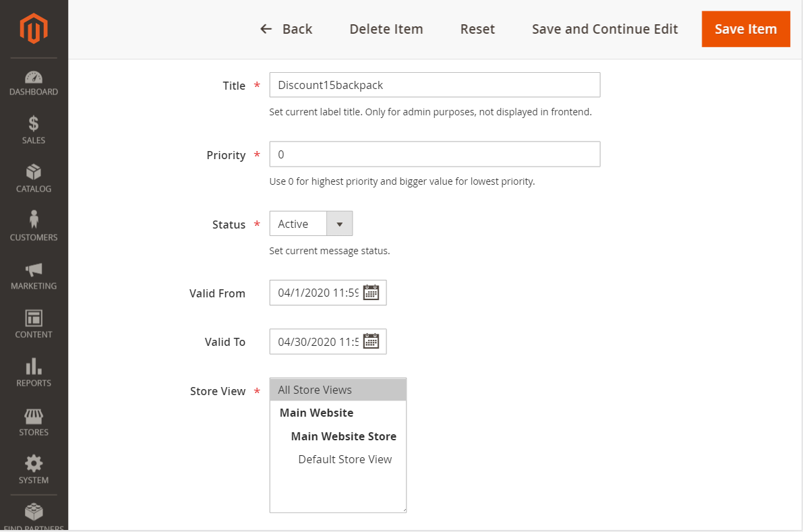The image size is (803, 532).
Task: Click the Save Item button
Action: (x=746, y=29)
